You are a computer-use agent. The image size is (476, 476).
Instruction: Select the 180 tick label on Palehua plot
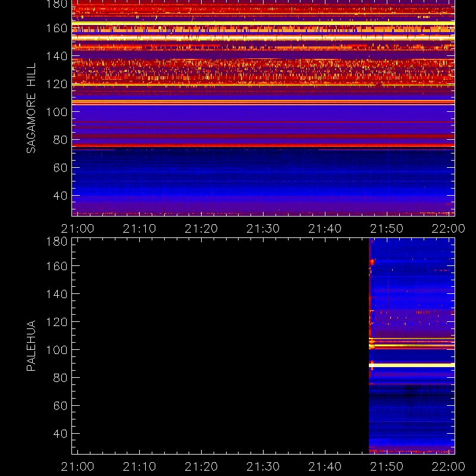pyautogui.click(x=57, y=242)
